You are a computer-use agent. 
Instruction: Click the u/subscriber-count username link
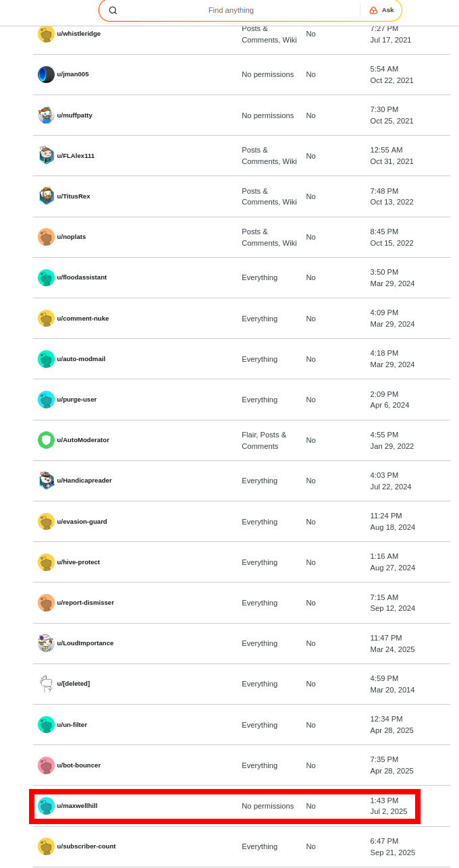pos(86,846)
